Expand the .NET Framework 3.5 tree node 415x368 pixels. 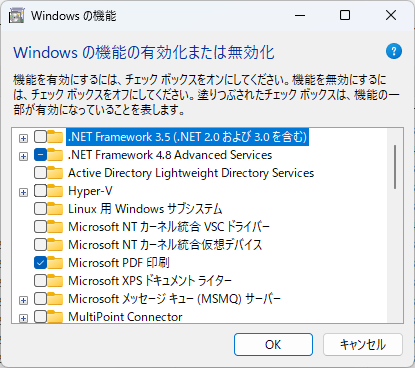[23, 138]
